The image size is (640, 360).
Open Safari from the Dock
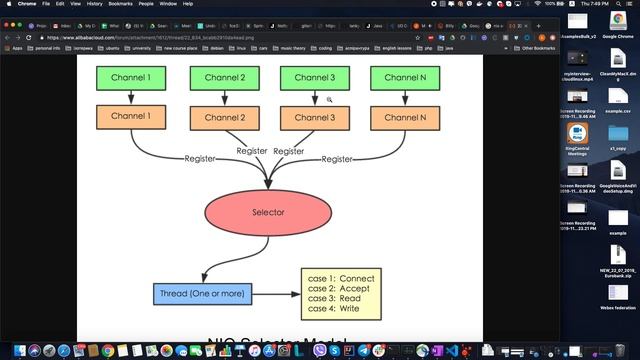(64, 351)
